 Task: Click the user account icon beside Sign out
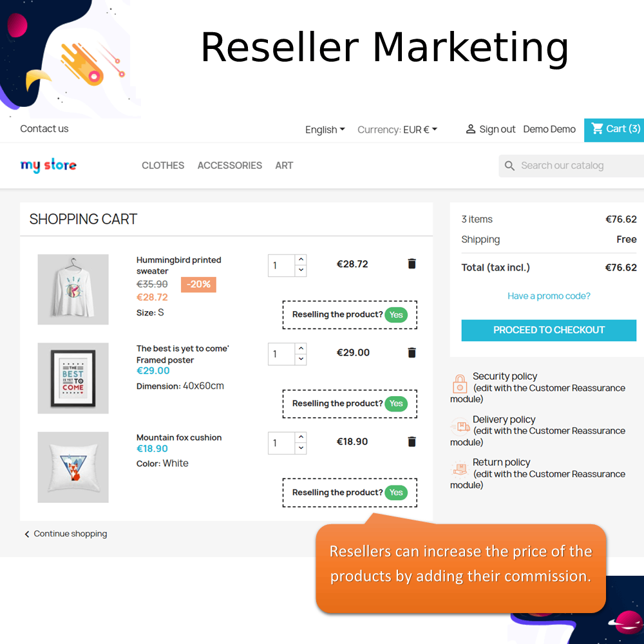(470, 129)
